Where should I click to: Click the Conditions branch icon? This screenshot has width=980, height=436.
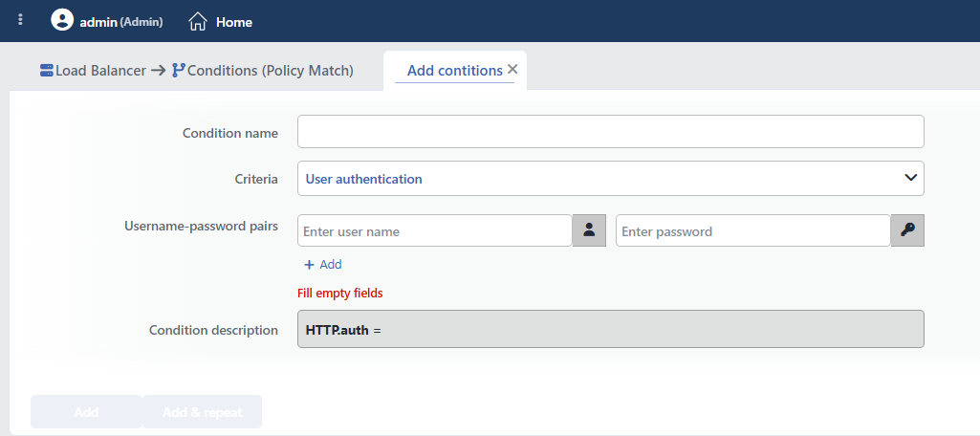(x=179, y=70)
